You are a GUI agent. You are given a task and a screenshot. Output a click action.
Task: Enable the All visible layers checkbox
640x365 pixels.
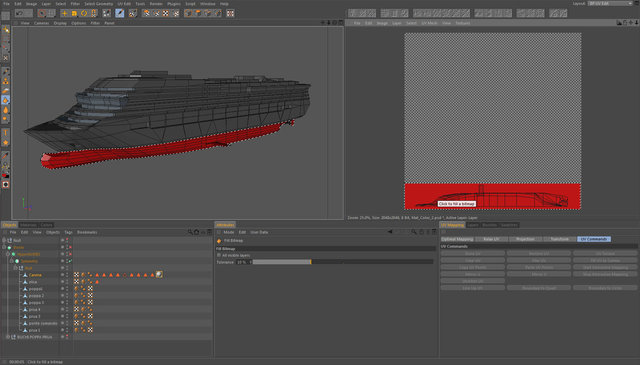click(219, 255)
